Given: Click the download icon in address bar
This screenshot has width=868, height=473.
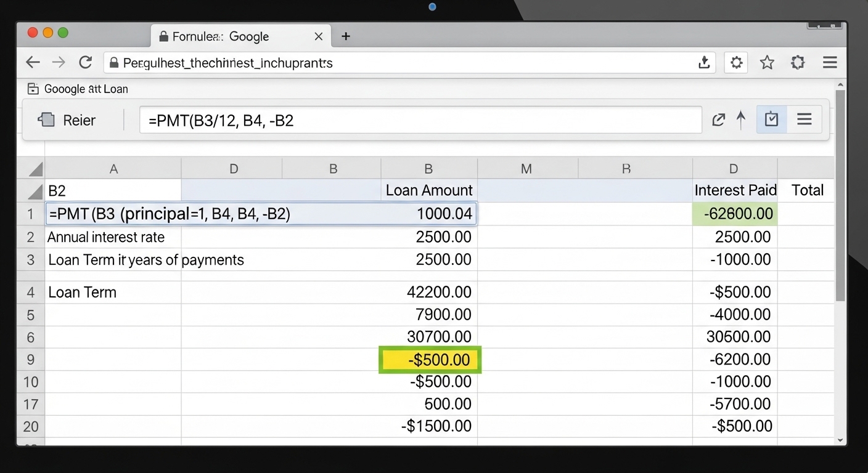Looking at the screenshot, I should click(704, 62).
